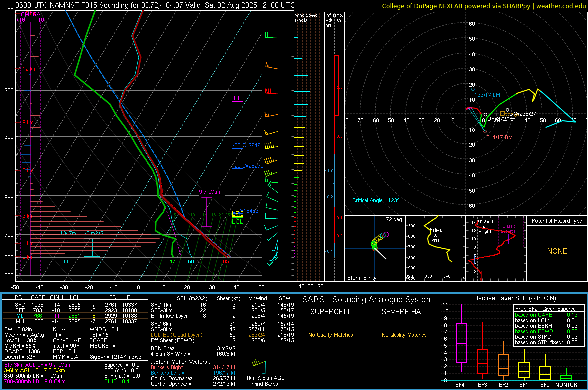
Task: Click the SR Wind v. Height inset label
Action: [485, 227]
